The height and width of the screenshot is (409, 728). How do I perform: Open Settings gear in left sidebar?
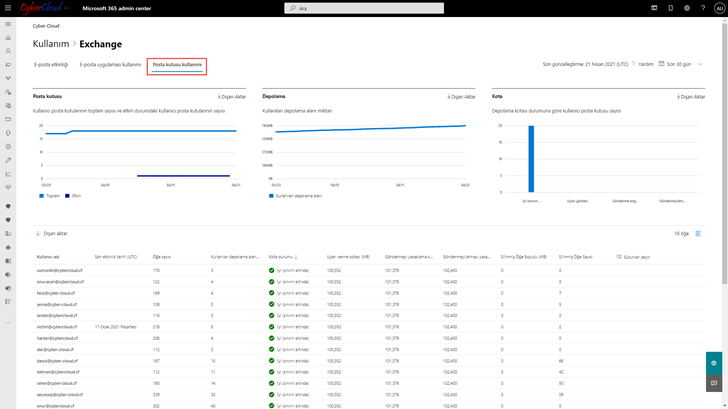pyautogui.click(x=8, y=147)
